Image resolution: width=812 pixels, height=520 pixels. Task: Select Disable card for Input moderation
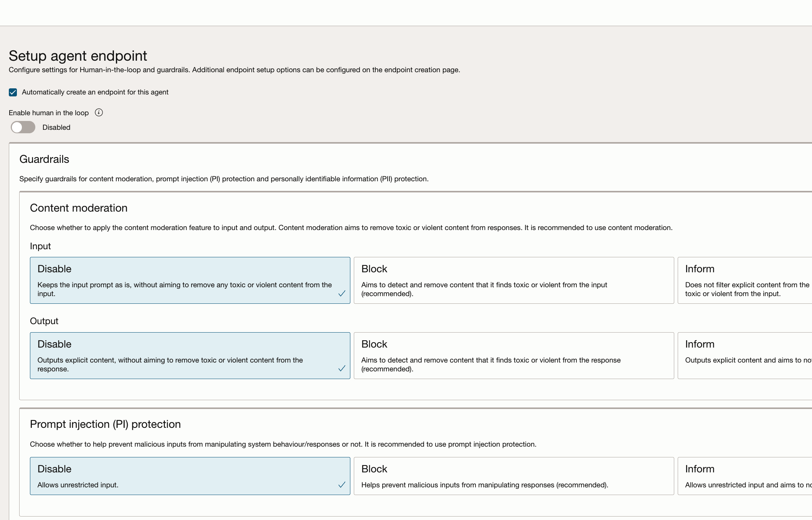(x=190, y=280)
